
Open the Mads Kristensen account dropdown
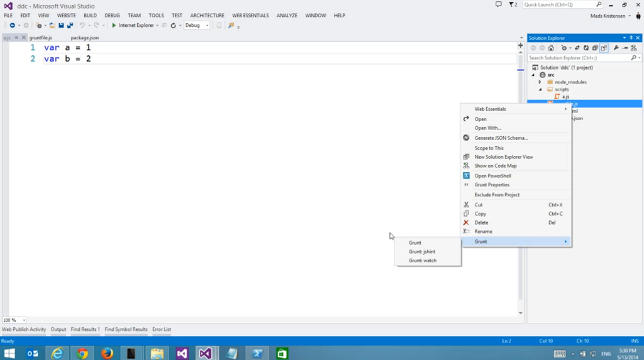tap(630, 16)
